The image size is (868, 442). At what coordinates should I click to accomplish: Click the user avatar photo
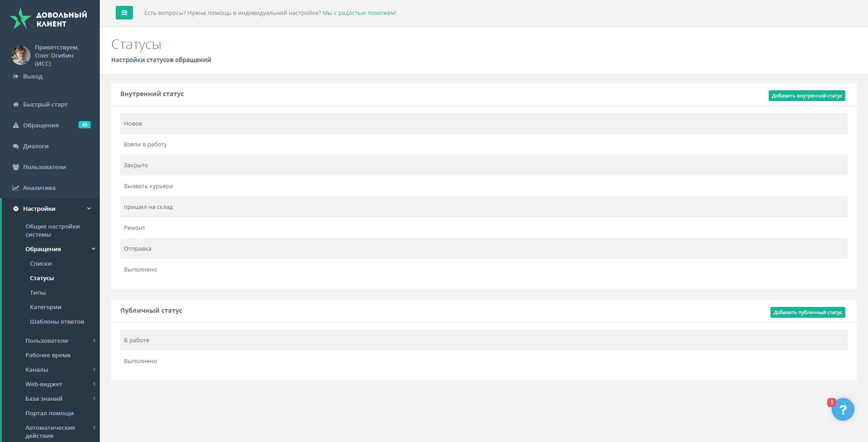coord(21,55)
